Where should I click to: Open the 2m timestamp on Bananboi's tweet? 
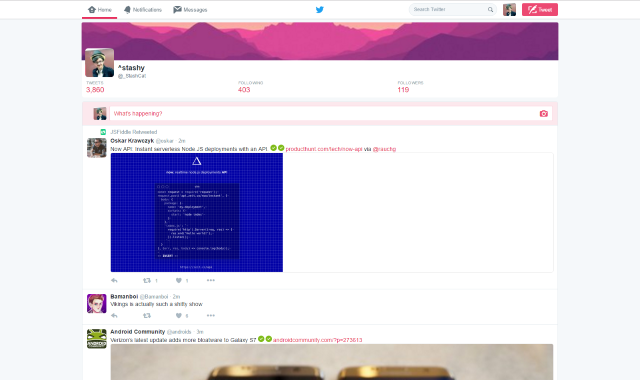coord(176,297)
